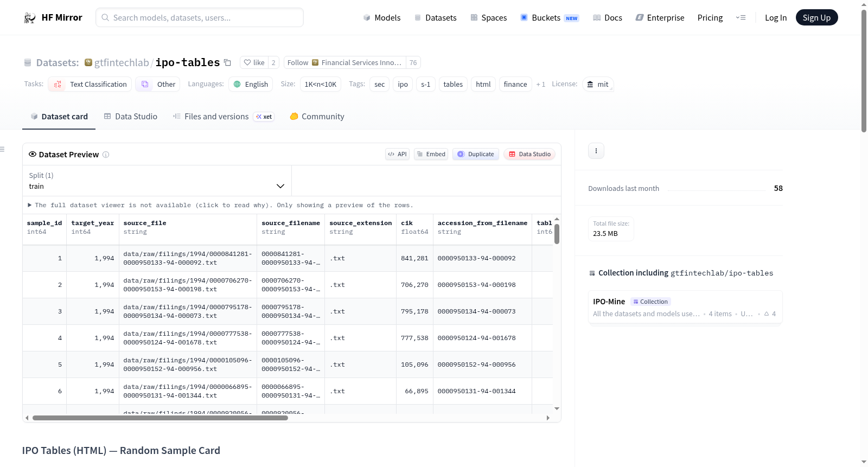Click the API button
This screenshot has height=467, width=868.
tap(397, 154)
